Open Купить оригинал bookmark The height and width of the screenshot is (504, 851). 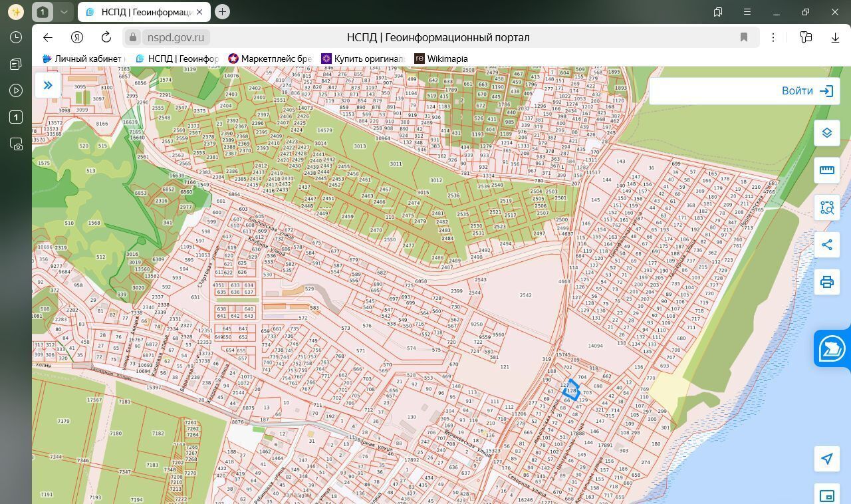coord(362,59)
